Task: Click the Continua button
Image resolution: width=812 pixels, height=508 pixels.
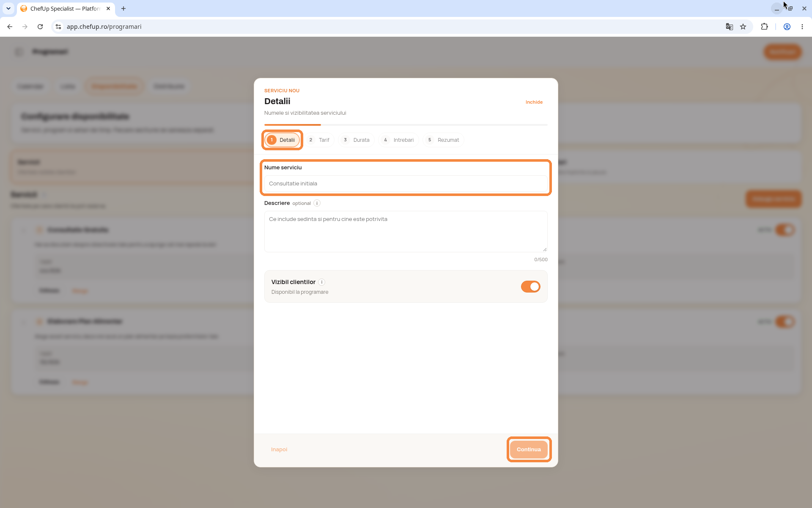Action: pos(529,450)
